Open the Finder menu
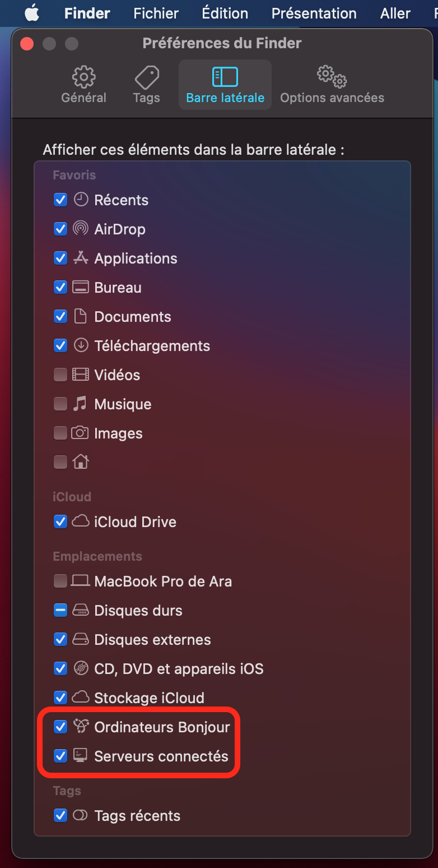The width and height of the screenshot is (438, 868). [x=87, y=13]
